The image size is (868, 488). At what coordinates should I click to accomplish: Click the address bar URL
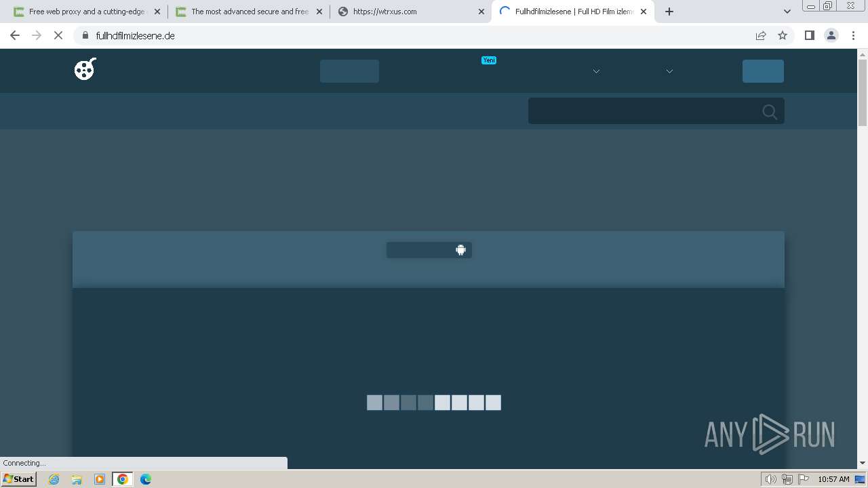[136, 35]
